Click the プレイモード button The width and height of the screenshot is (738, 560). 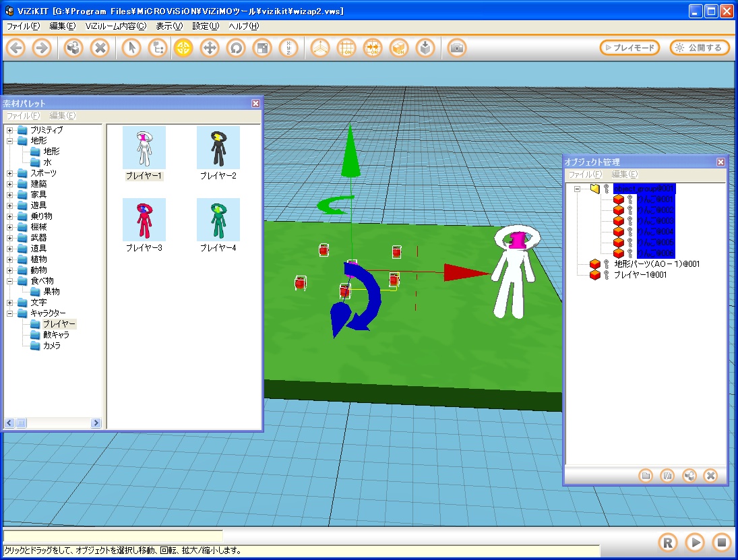pyautogui.click(x=629, y=48)
